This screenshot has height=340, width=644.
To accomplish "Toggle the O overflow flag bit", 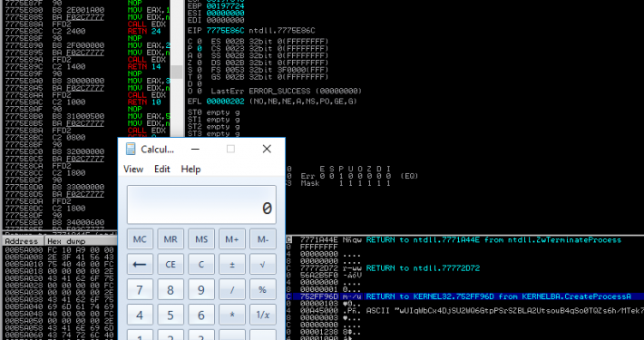I will click(x=200, y=91).
